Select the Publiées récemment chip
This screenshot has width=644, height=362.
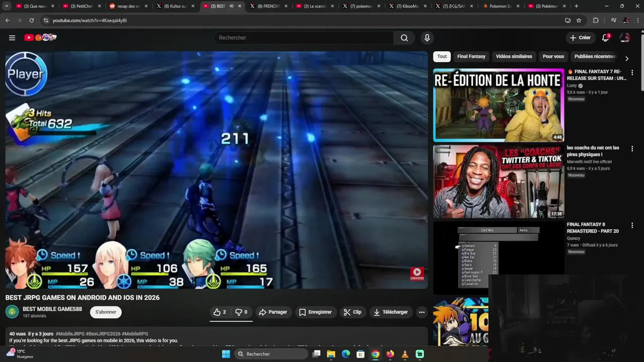pos(595,56)
